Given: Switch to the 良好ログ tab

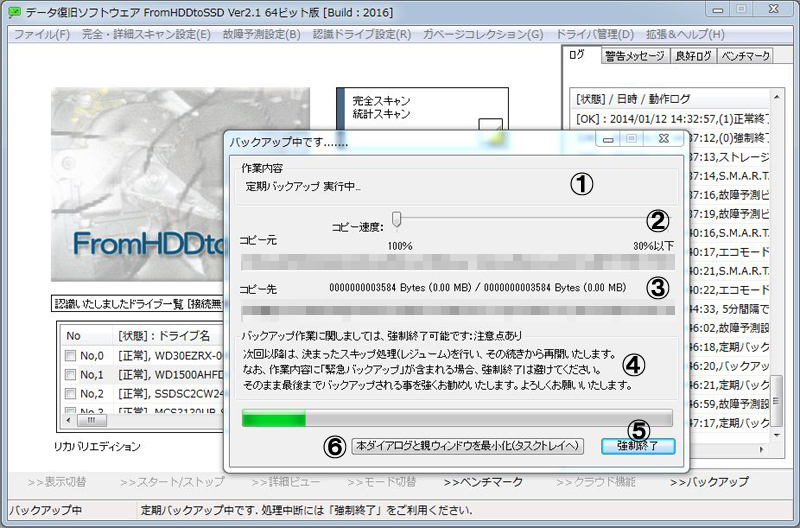Looking at the screenshot, I should pos(693,56).
